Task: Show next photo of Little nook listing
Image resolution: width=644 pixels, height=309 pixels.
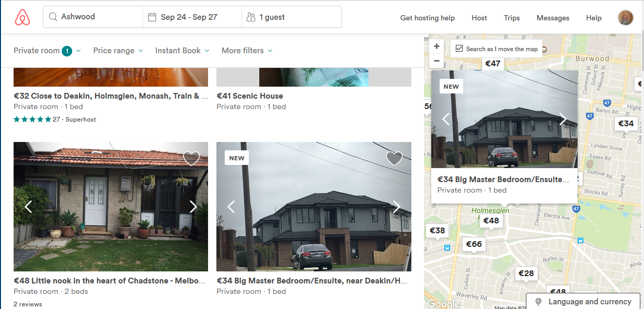Action: click(193, 207)
